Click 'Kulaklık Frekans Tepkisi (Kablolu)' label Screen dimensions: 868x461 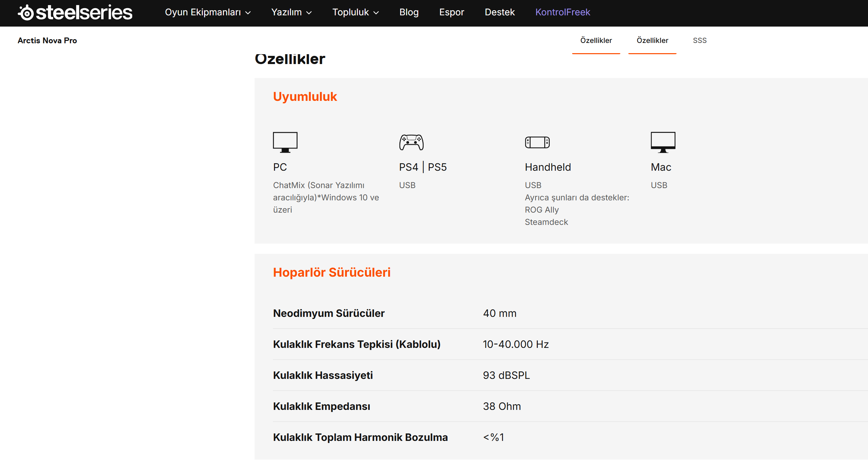(x=357, y=344)
